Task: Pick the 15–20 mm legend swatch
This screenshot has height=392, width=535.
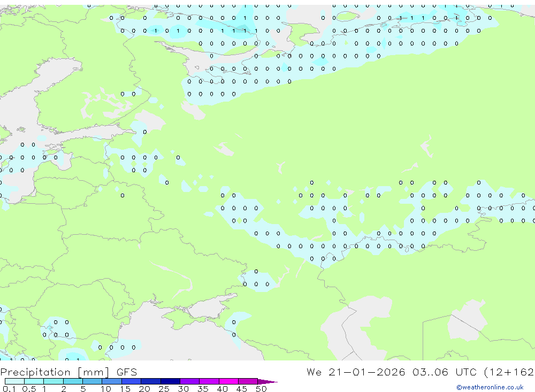Action: point(132,381)
